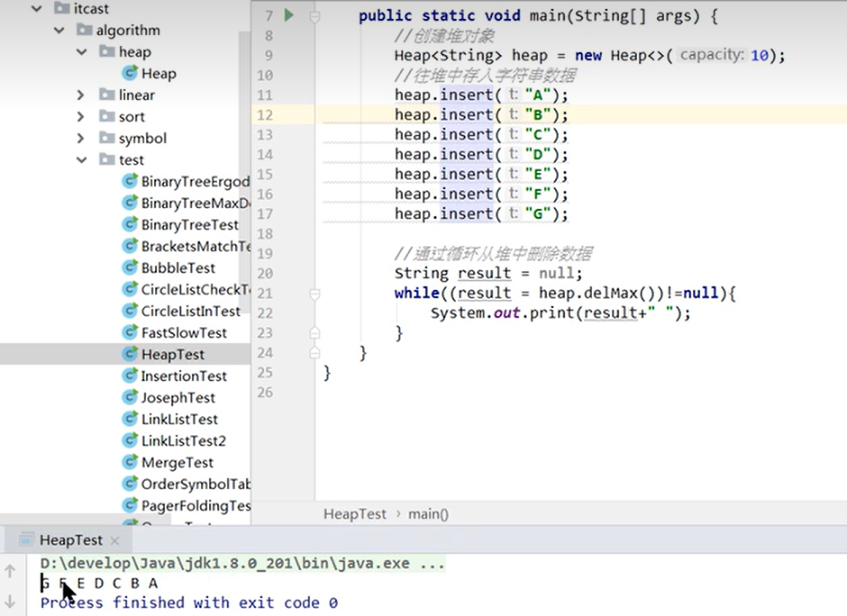
Task: Click the CircleListInTest class icon
Action: coord(130,311)
